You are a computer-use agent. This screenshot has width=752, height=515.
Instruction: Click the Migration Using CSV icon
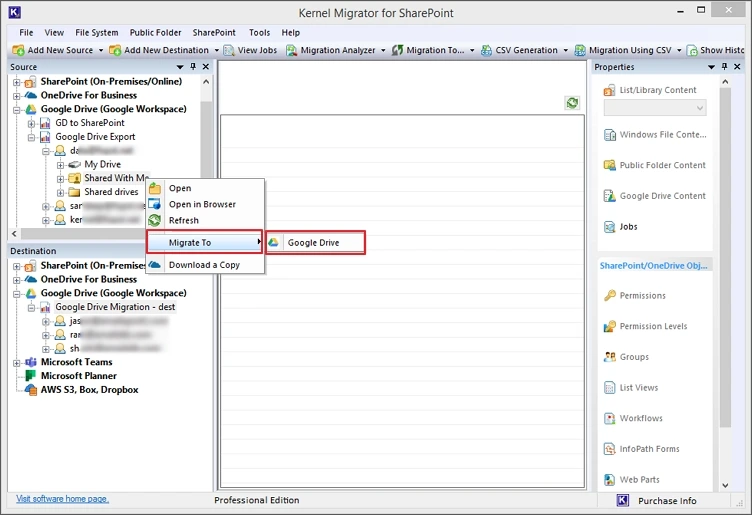click(580, 50)
